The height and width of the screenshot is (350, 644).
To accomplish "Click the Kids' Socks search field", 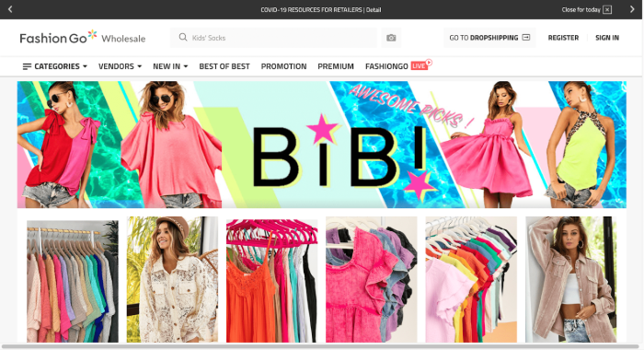I will point(273,38).
